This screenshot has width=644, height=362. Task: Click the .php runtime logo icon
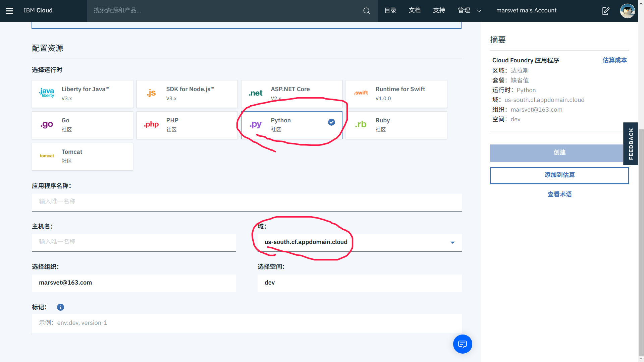[151, 124]
